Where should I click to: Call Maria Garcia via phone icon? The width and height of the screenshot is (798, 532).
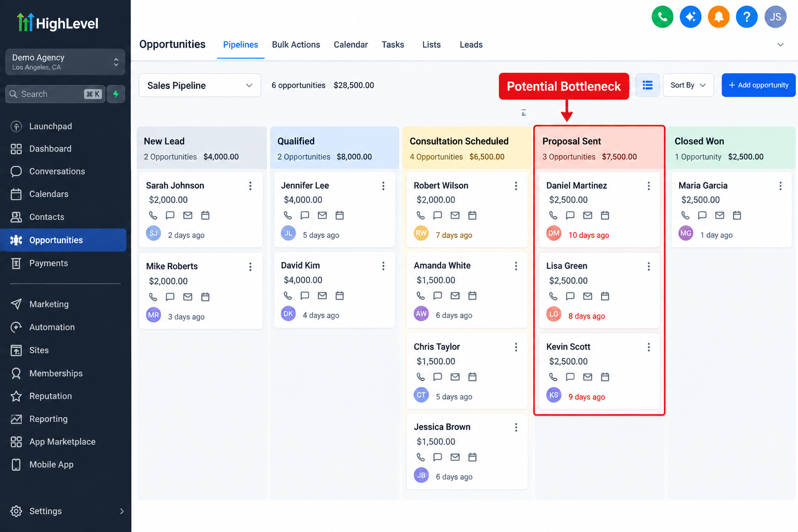tap(685, 215)
